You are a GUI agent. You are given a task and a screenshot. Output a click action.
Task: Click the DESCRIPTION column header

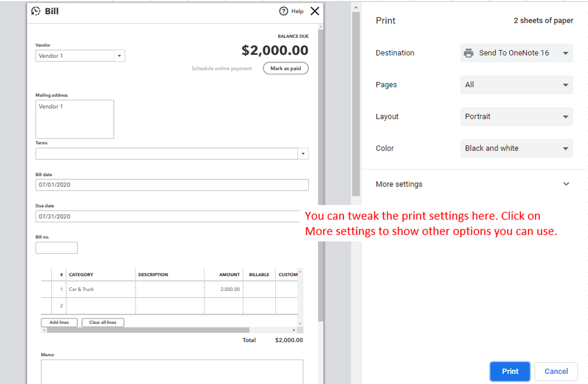153,274
